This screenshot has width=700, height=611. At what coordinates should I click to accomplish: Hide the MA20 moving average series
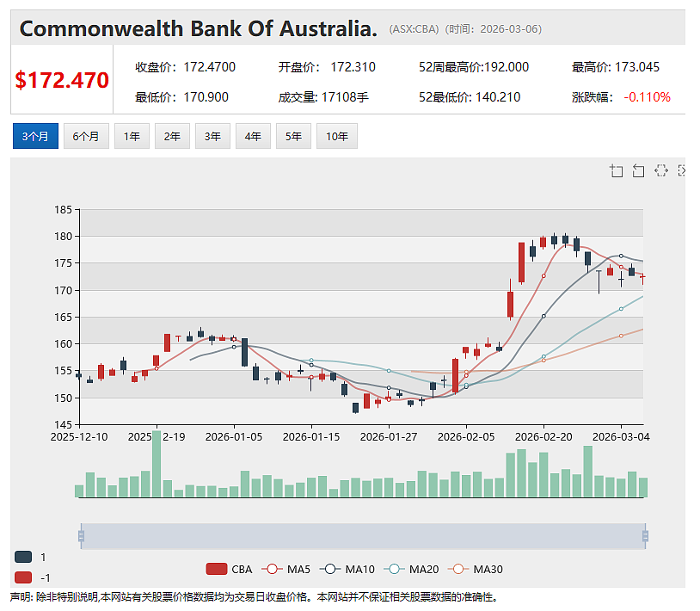point(394,569)
